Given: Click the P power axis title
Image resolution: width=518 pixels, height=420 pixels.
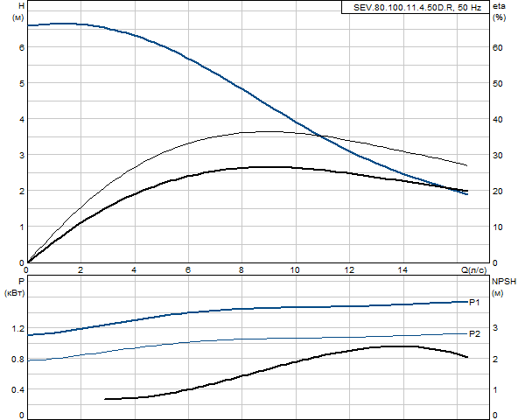Looking at the screenshot, I should click(x=22, y=281).
